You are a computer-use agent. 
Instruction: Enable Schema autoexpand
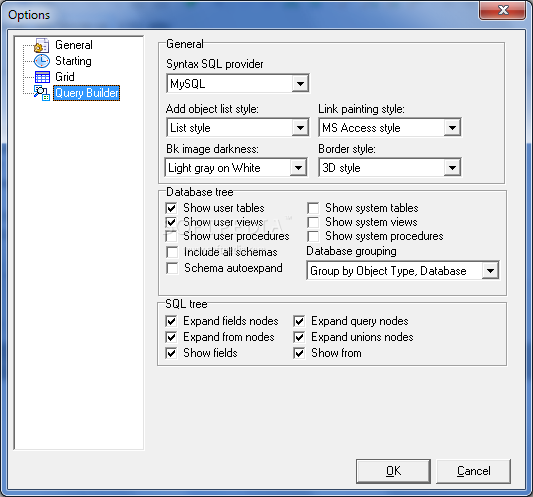[172, 268]
